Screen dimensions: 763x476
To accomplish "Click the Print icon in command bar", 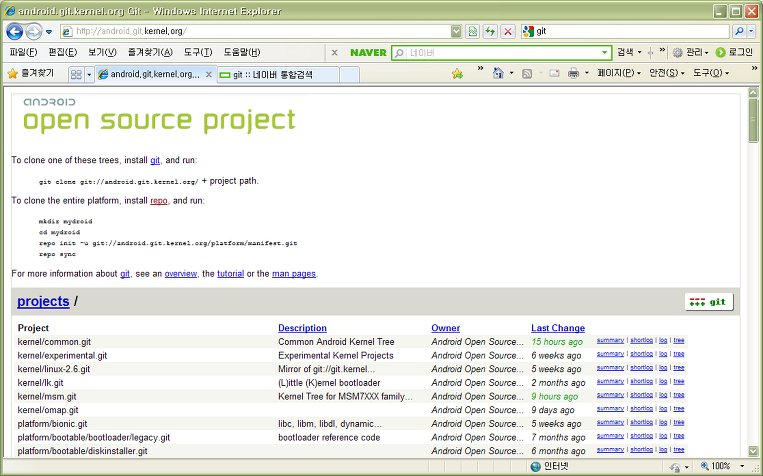I will [574, 73].
